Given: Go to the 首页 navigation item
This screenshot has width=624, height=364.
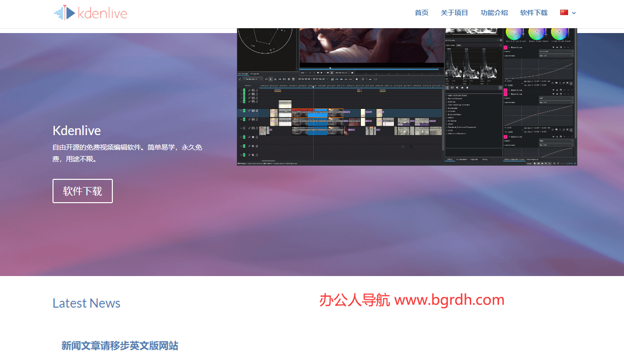Looking at the screenshot, I should pos(421,13).
